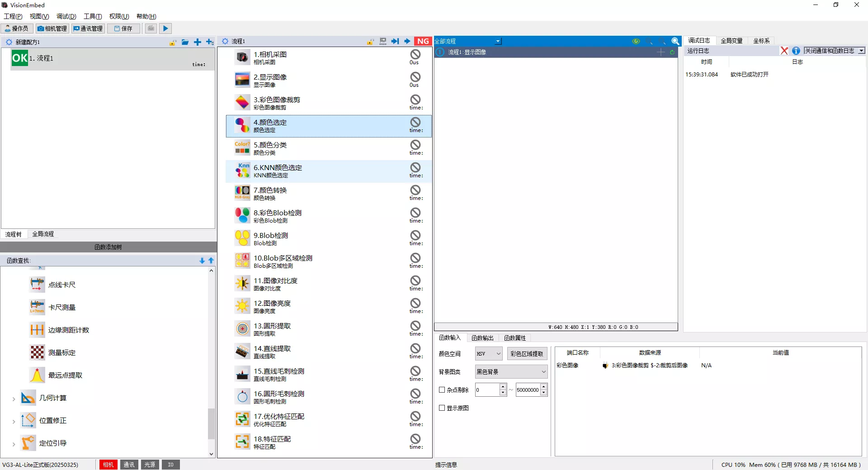
Task: Clear log with the red X icon
Action: [784, 51]
